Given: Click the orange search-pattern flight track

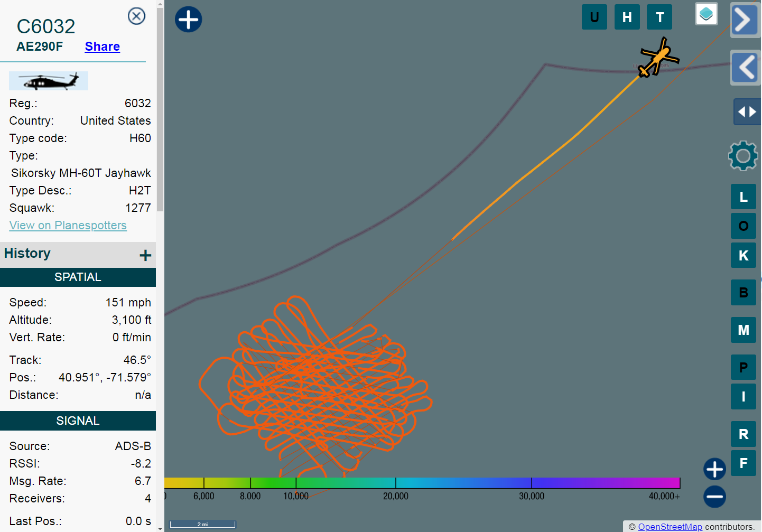Looking at the screenshot, I should coord(314,386).
